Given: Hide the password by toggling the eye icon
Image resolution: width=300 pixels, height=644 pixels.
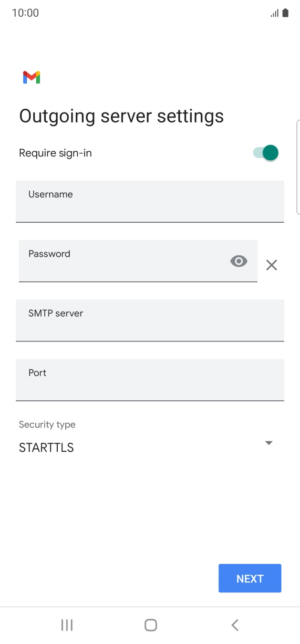Looking at the screenshot, I should click(x=238, y=261).
